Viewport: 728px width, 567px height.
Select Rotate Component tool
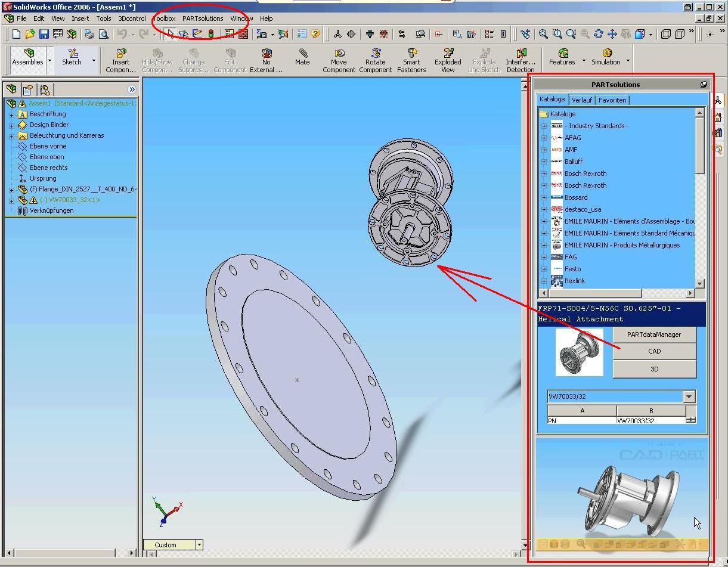coord(376,61)
